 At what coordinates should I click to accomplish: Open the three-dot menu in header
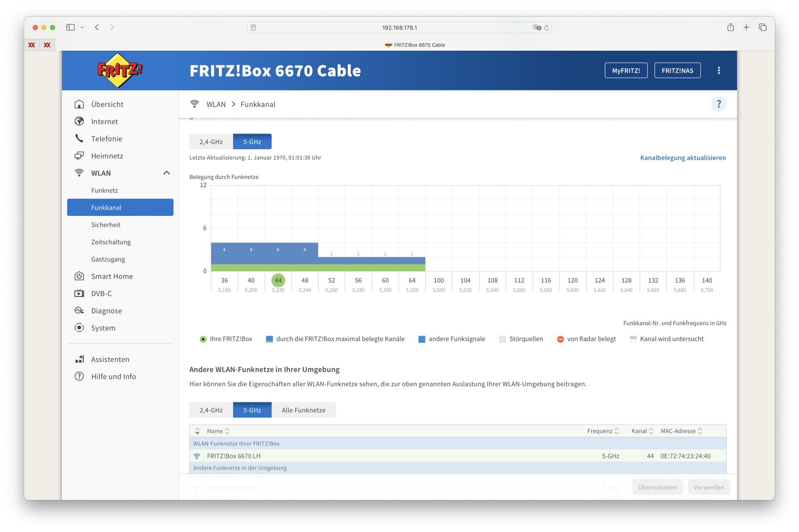719,70
